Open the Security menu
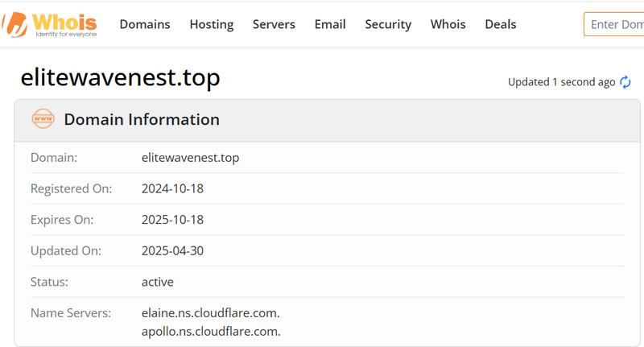644x347 pixels. pyautogui.click(x=388, y=25)
